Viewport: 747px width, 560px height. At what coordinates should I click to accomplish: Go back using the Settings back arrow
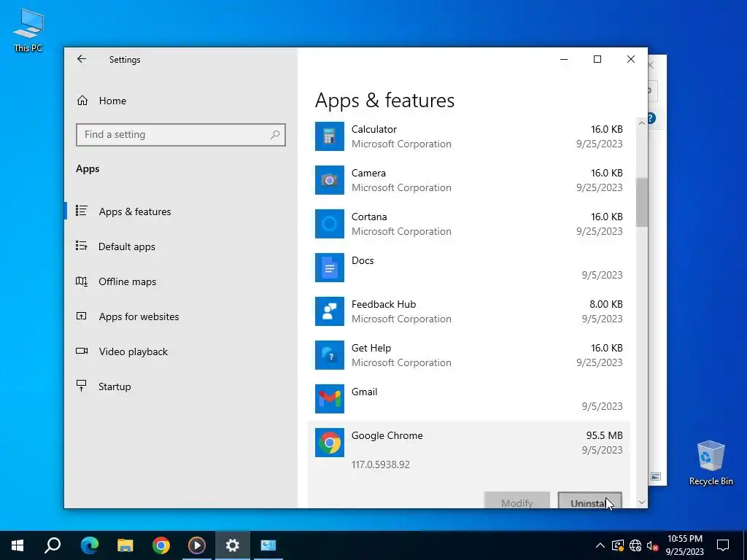point(82,59)
